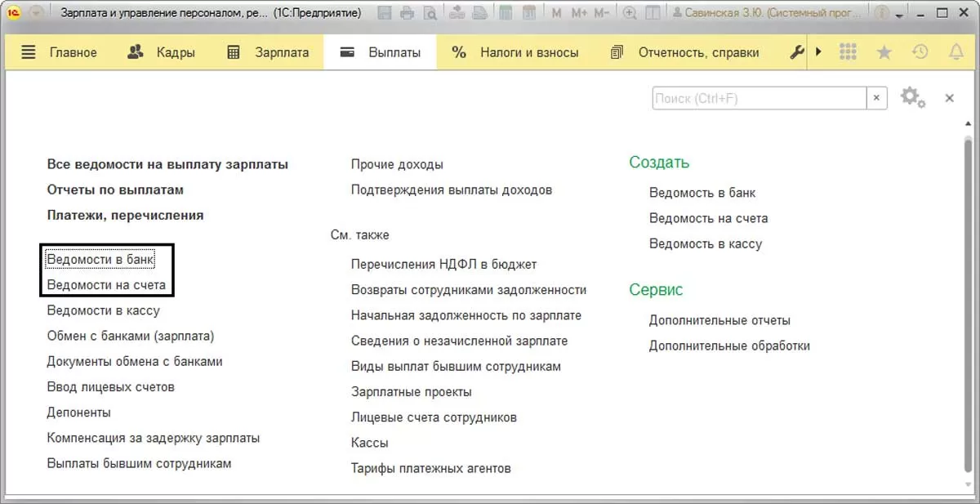Screen dimensions: 980x504
Task: Open the Налоги и взносы section
Action: click(515, 52)
